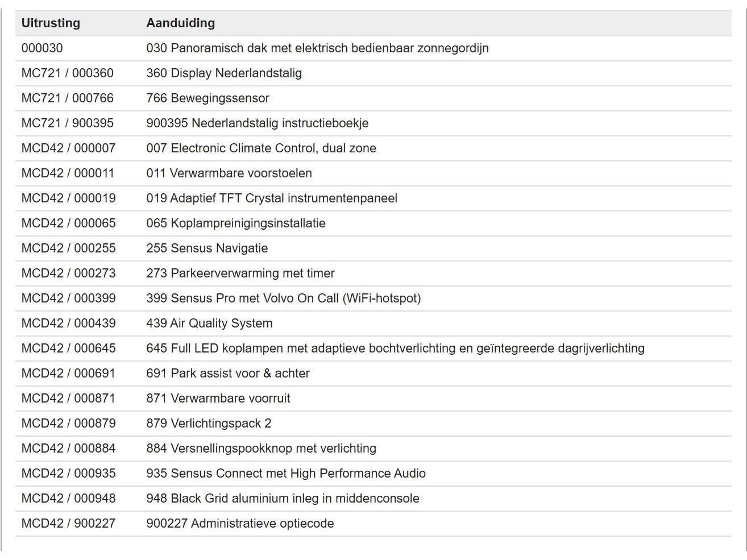Click the Uitrusting column header
Viewport: 747px width, 560px height.
(x=51, y=23)
